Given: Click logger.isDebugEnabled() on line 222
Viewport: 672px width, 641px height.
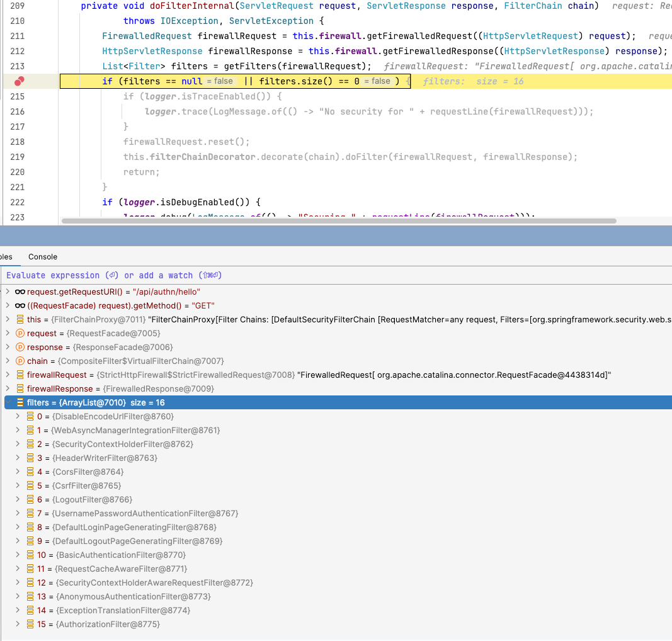Looking at the screenshot, I should tap(186, 202).
